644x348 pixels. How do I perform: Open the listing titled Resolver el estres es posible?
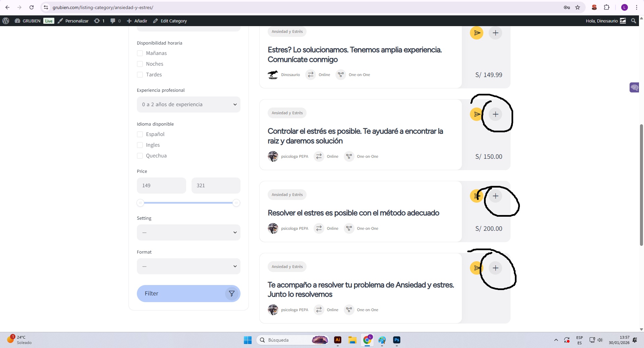[x=353, y=213]
